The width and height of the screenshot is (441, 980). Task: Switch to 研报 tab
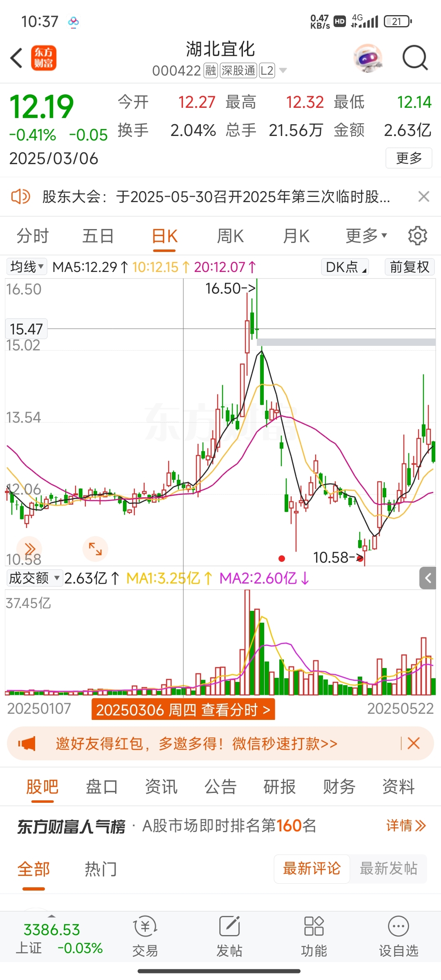point(280,786)
